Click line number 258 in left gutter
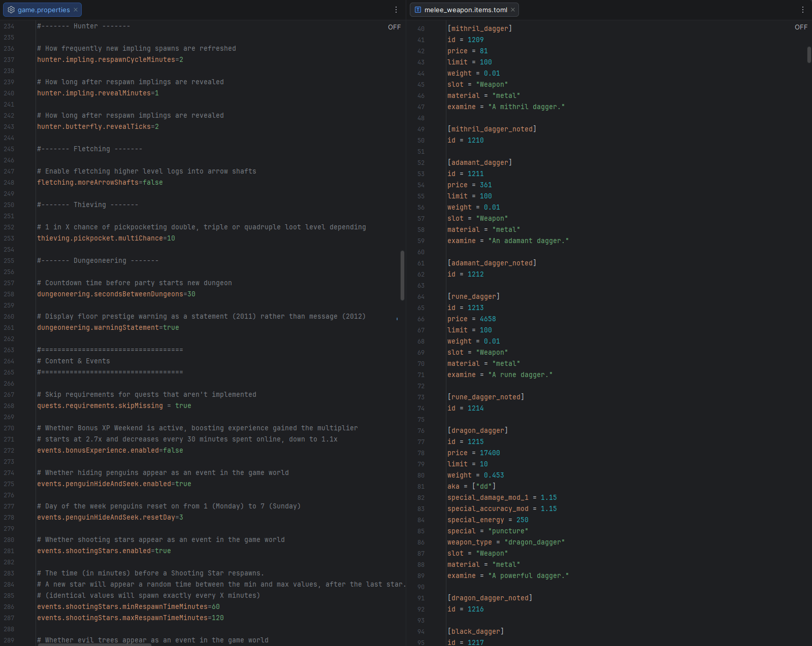 pos(9,294)
